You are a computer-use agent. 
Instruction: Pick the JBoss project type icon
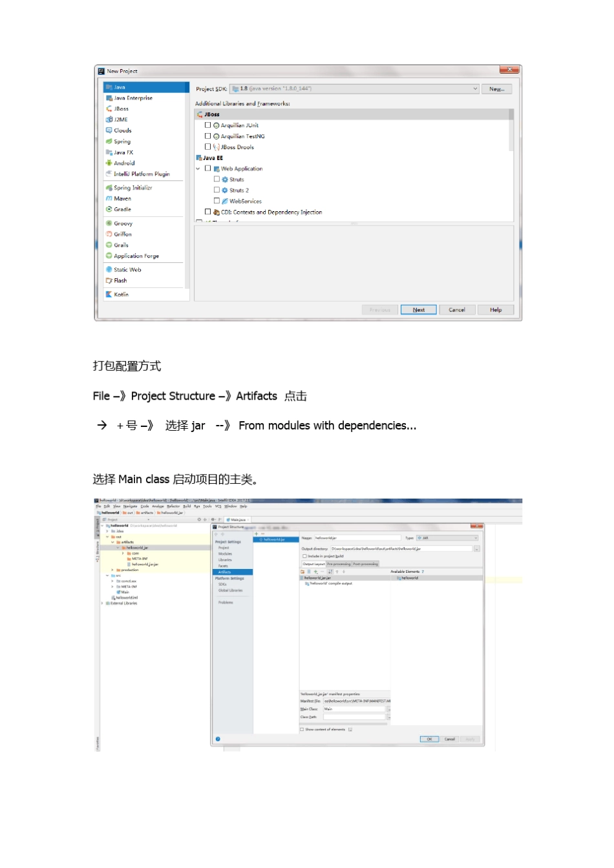[x=109, y=108]
